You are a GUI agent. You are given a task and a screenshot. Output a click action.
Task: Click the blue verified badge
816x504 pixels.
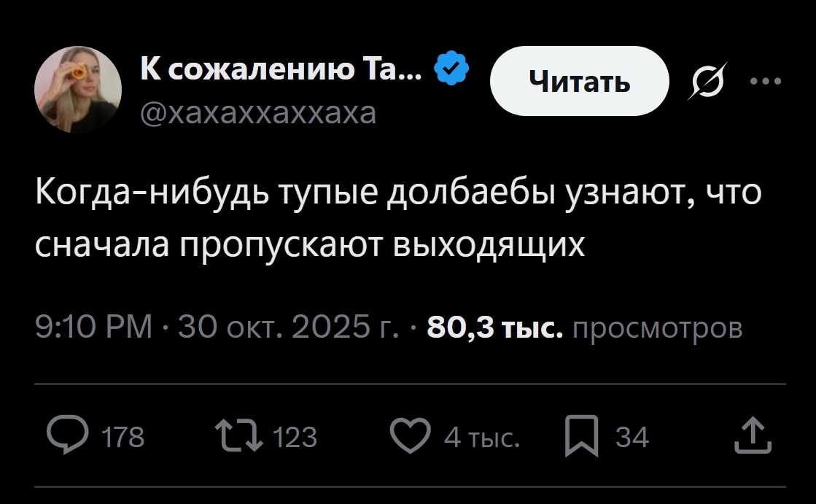click(x=451, y=69)
